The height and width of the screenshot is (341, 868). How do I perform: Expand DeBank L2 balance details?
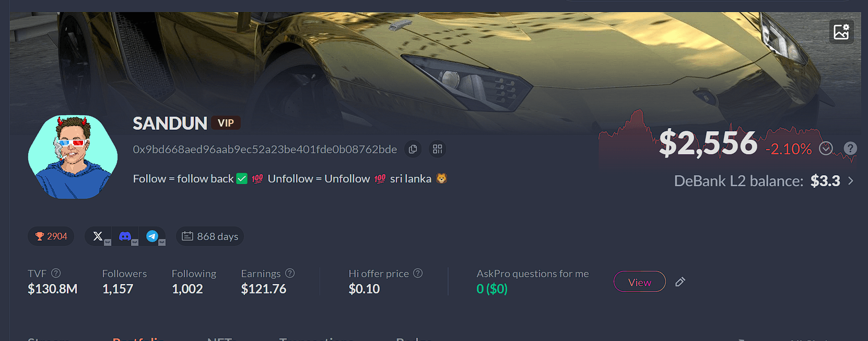click(x=851, y=181)
